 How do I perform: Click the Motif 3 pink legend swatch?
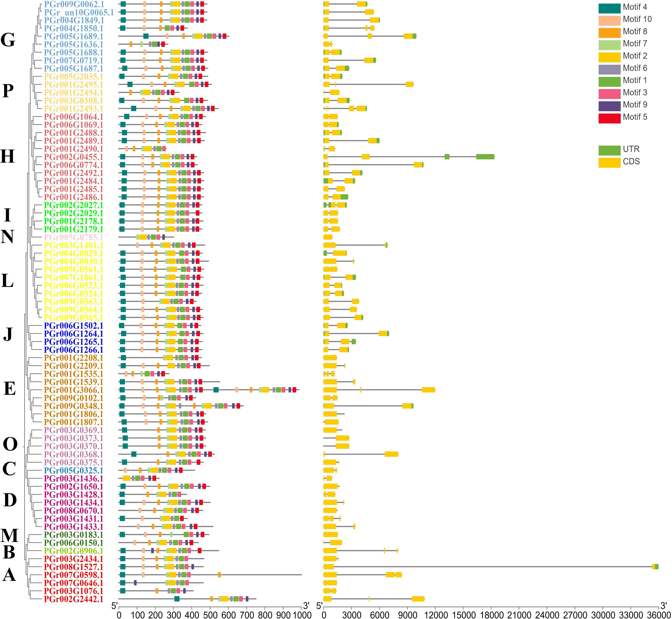[609, 94]
